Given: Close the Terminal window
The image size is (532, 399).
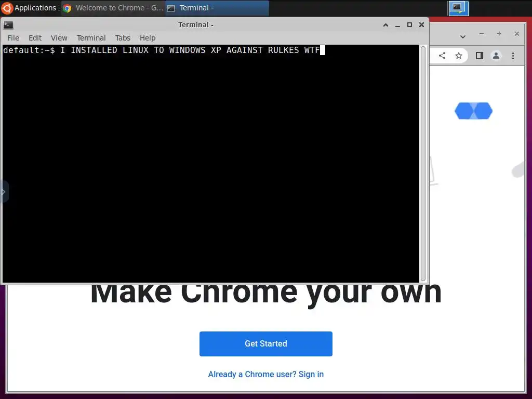Looking at the screenshot, I should (x=421, y=25).
